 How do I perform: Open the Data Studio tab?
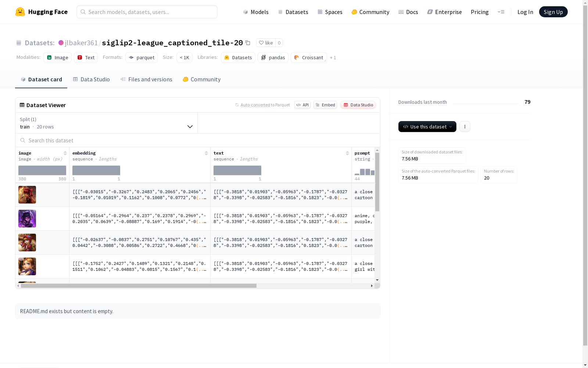pyautogui.click(x=92, y=79)
